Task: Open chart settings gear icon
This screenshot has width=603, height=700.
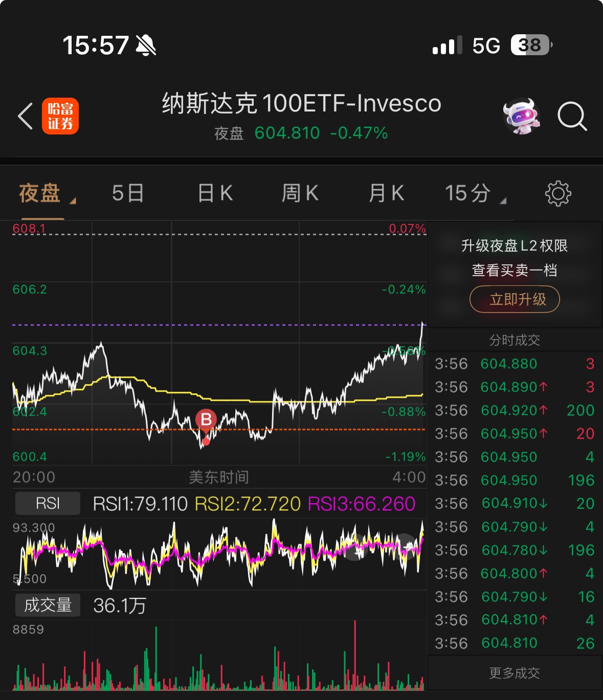Action: pyautogui.click(x=557, y=194)
